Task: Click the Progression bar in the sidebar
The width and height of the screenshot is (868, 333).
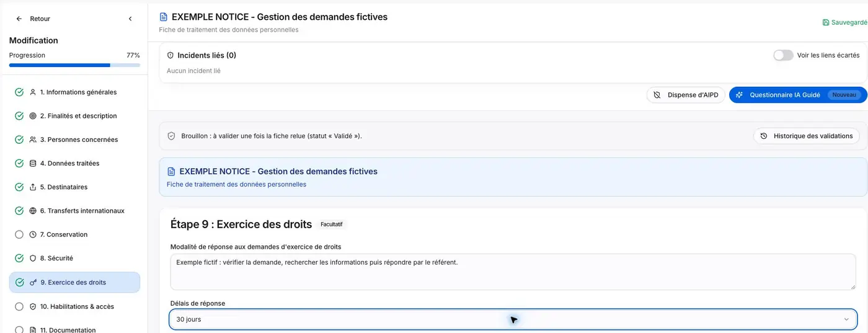Action: [x=74, y=65]
